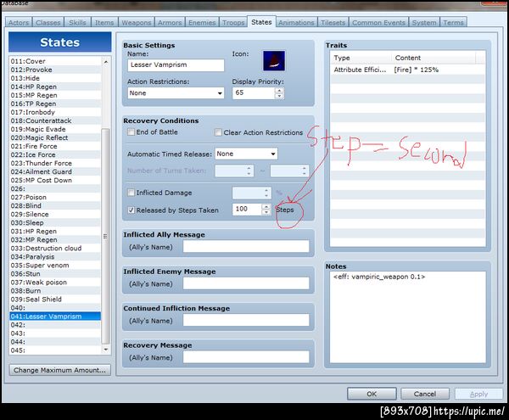This screenshot has width=509, height=420.
Task: Click the state Name input field
Action: point(176,65)
